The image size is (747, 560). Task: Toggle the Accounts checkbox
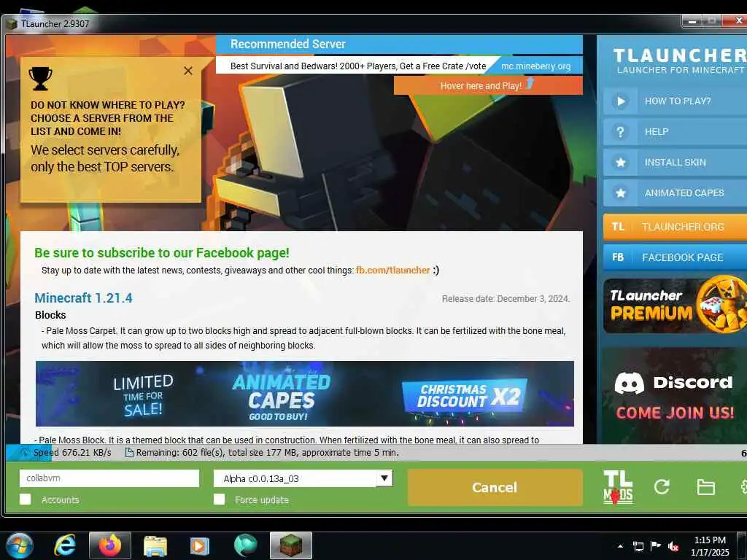coord(26,499)
